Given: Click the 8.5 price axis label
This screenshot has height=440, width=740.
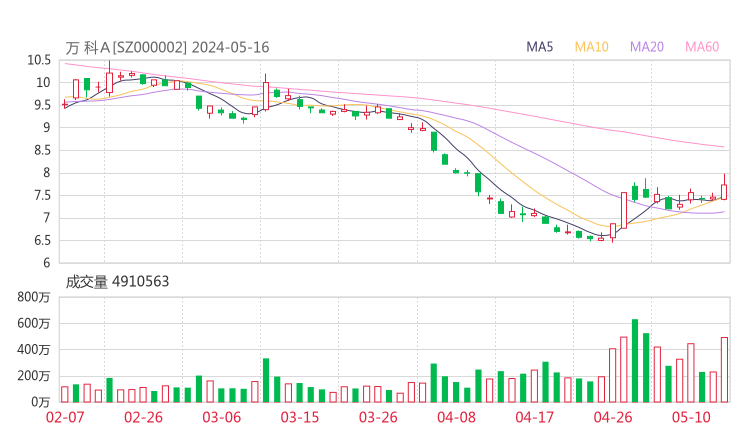Looking at the screenshot, I should (42, 150).
